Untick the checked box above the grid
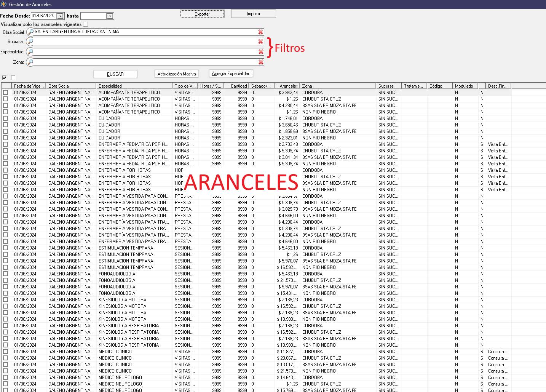The width and height of the screenshot is (546, 392). click(x=4, y=78)
